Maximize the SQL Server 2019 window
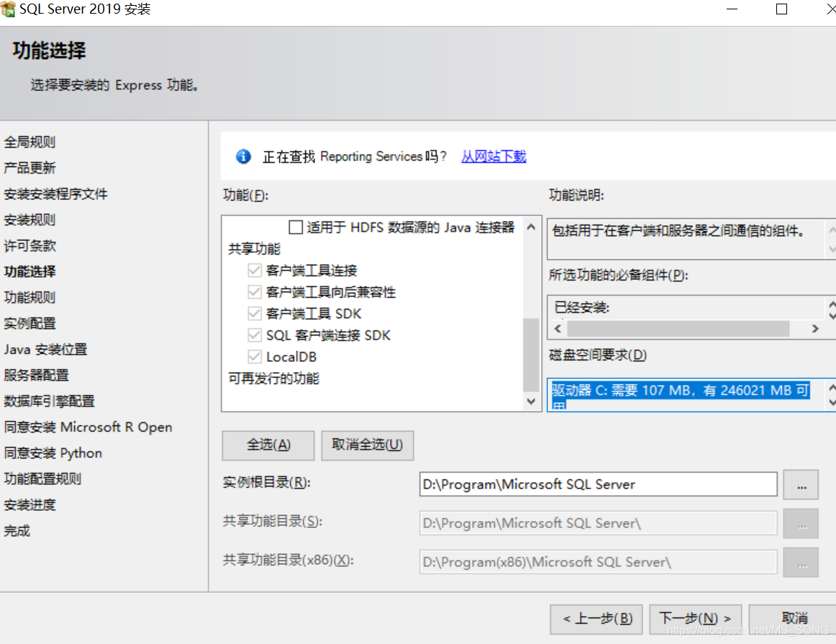 coord(781,9)
